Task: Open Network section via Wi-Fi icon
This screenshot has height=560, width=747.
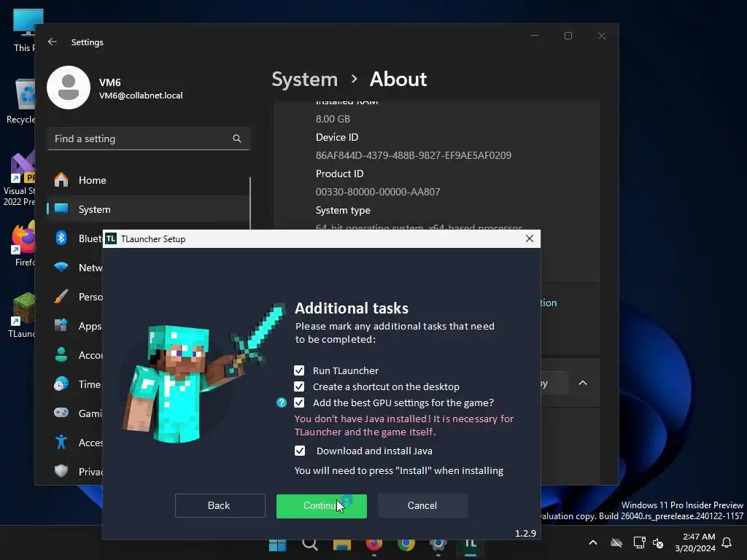Action: 61,267
